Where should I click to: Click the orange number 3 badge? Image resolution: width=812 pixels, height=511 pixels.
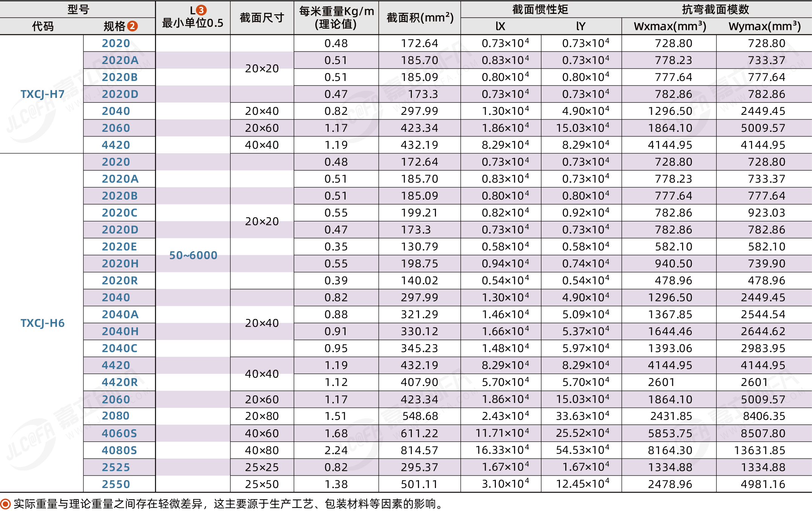point(202,10)
